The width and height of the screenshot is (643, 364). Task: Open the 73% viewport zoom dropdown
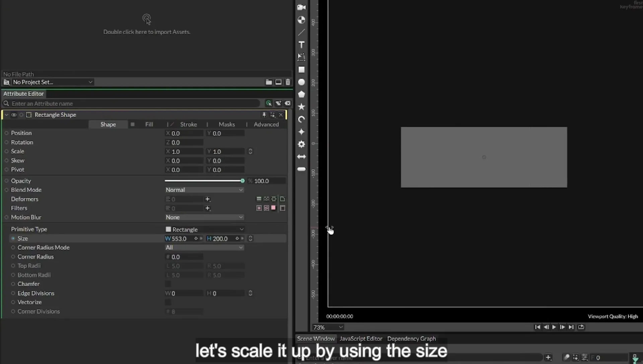(328, 327)
